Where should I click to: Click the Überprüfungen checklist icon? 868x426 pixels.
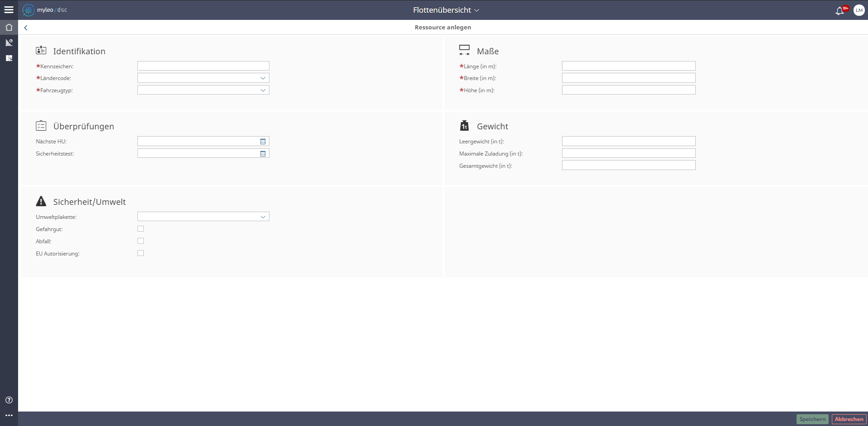pos(41,125)
